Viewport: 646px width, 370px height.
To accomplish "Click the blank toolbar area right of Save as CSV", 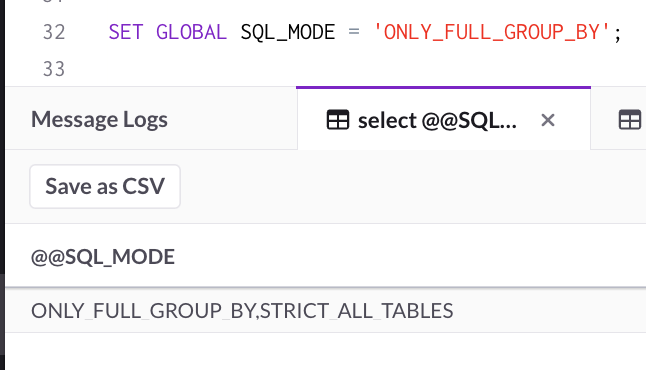I will tap(412, 186).
